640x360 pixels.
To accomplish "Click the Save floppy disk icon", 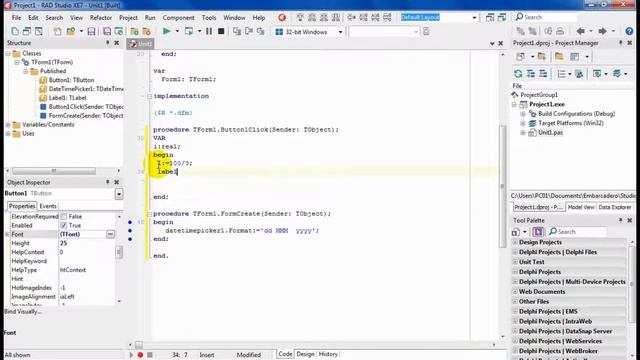I will pyautogui.click(x=91, y=31).
